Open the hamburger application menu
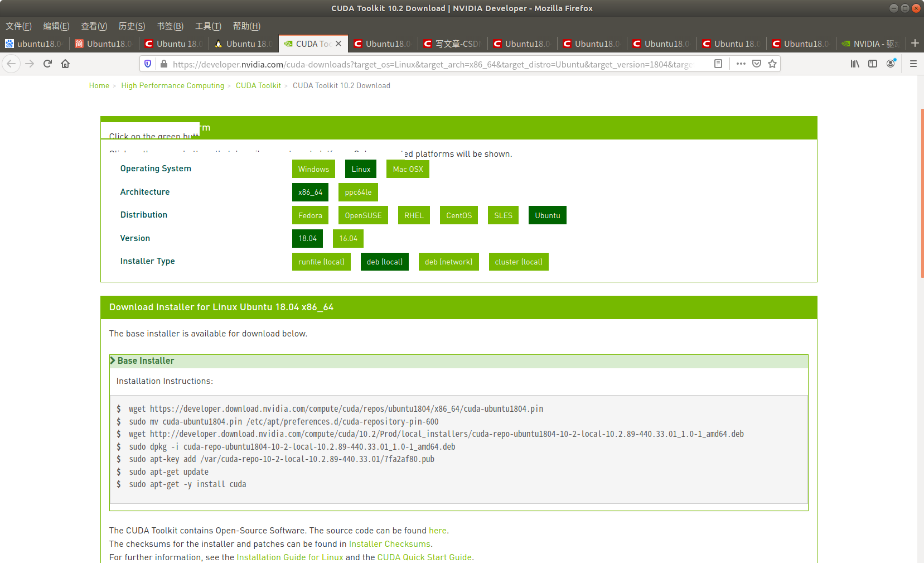The height and width of the screenshot is (563, 924). pos(913,64)
